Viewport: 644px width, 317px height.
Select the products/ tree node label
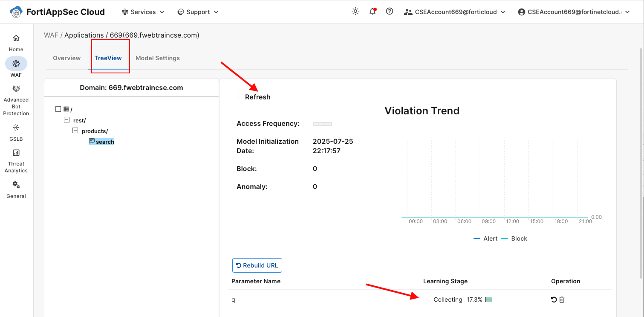click(x=95, y=131)
